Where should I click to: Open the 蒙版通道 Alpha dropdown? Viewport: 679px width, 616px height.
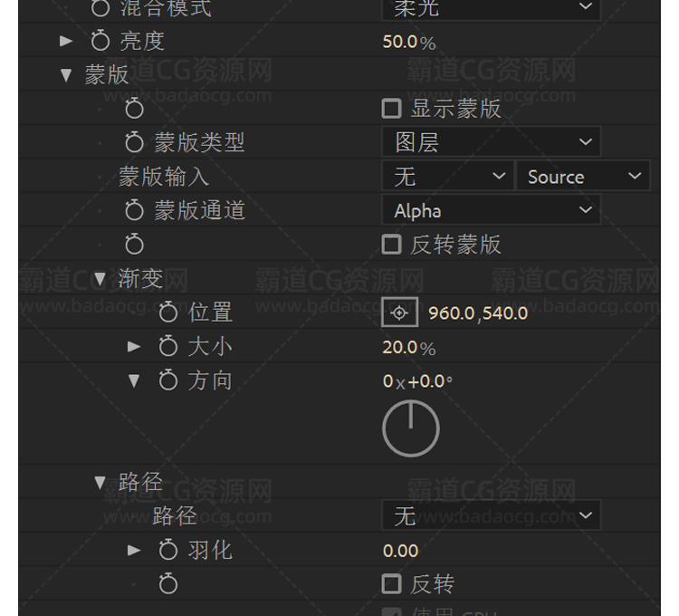(x=491, y=209)
